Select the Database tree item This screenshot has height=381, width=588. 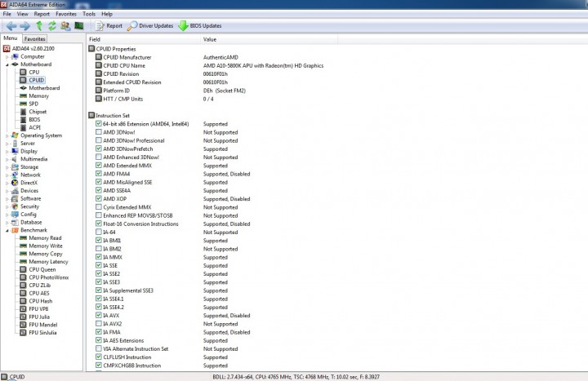27,222
